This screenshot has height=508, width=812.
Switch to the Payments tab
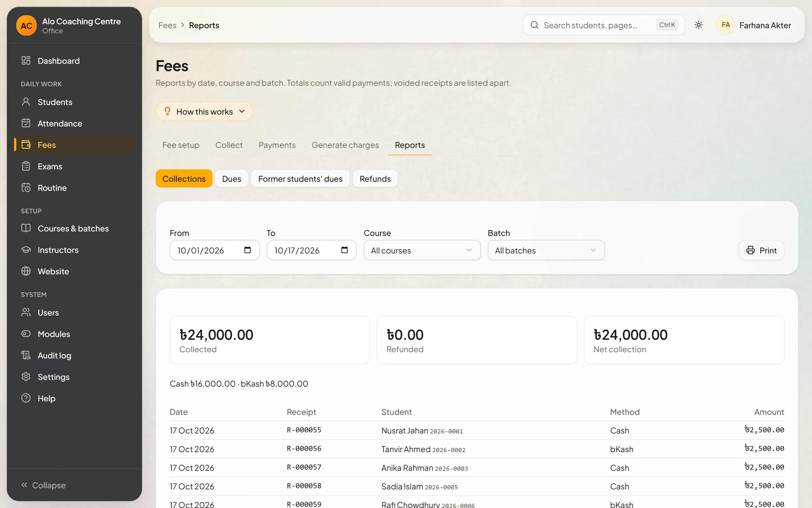pyautogui.click(x=277, y=145)
